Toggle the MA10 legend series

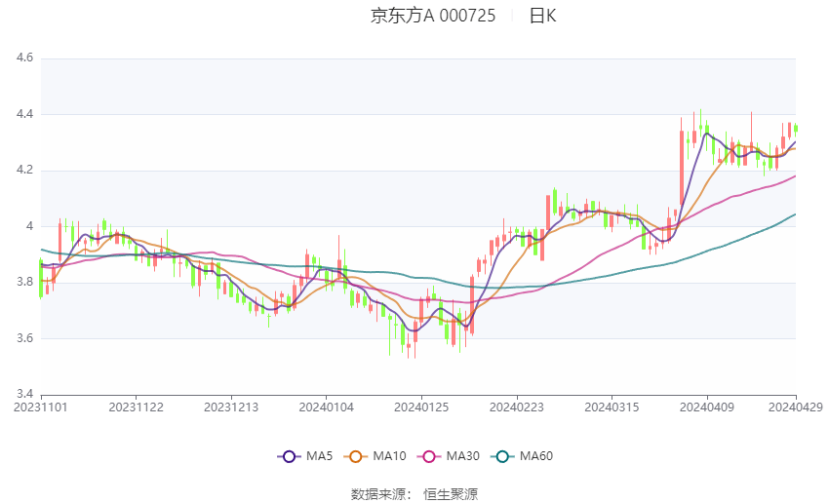click(x=375, y=456)
